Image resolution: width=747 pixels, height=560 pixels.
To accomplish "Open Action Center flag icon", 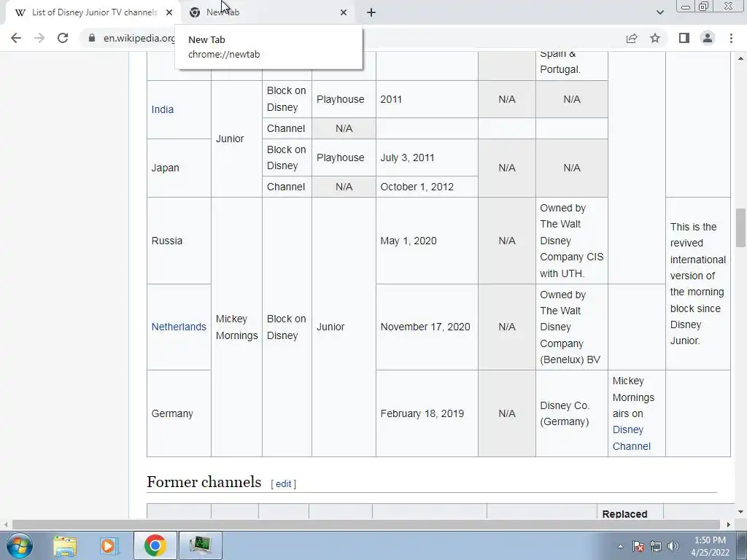I will click(638, 546).
